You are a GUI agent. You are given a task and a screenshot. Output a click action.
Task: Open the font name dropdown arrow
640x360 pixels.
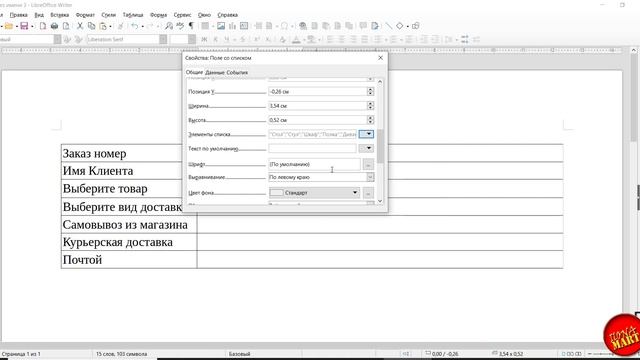click(x=163, y=39)
